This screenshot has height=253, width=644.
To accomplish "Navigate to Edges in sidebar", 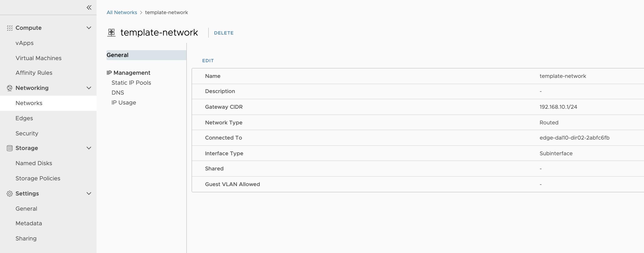I will tap(24, 118).
